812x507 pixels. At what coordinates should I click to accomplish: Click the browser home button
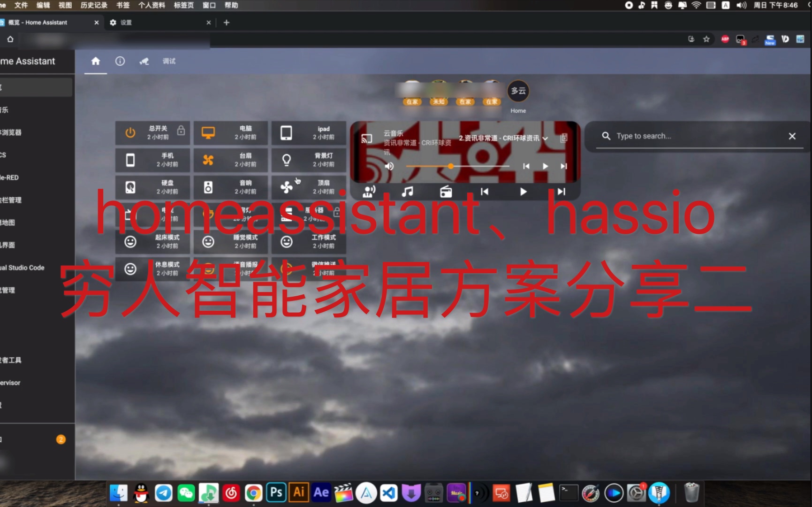point(10,39)
